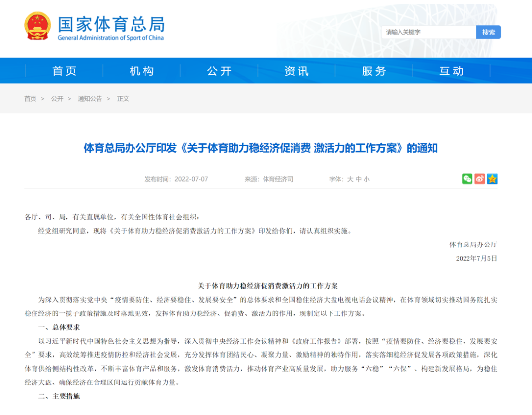532x415 pixels.
Task: Open the 服务 navigation menu
Action: pyautogui.click(x=374, y=70)
